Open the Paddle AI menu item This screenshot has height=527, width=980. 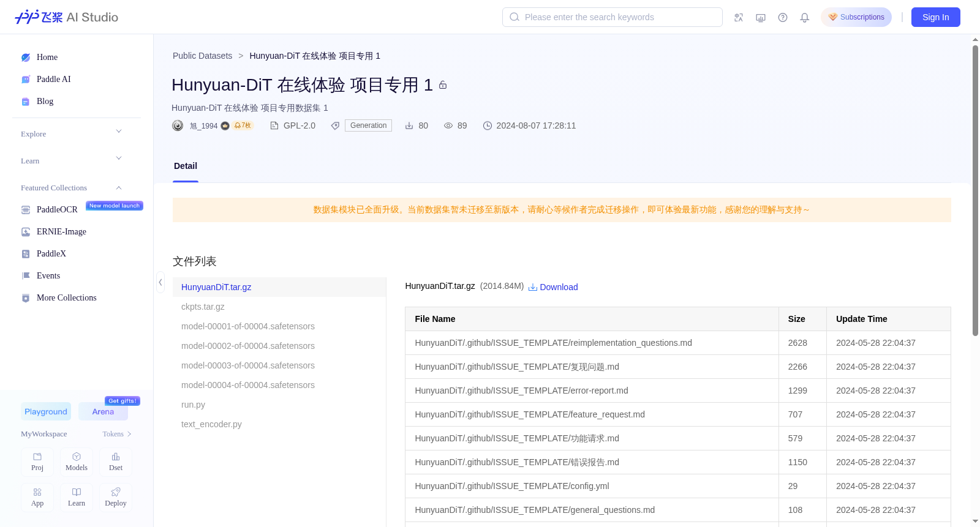pyautogui.click(x=54, y=80)
